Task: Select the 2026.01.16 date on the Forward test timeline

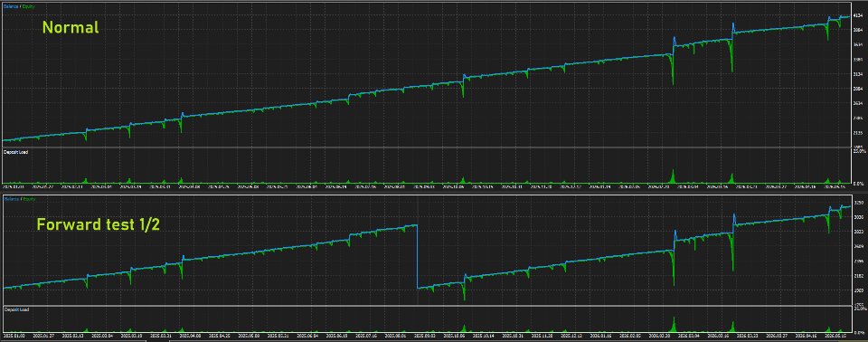Action: coord(600,336)
